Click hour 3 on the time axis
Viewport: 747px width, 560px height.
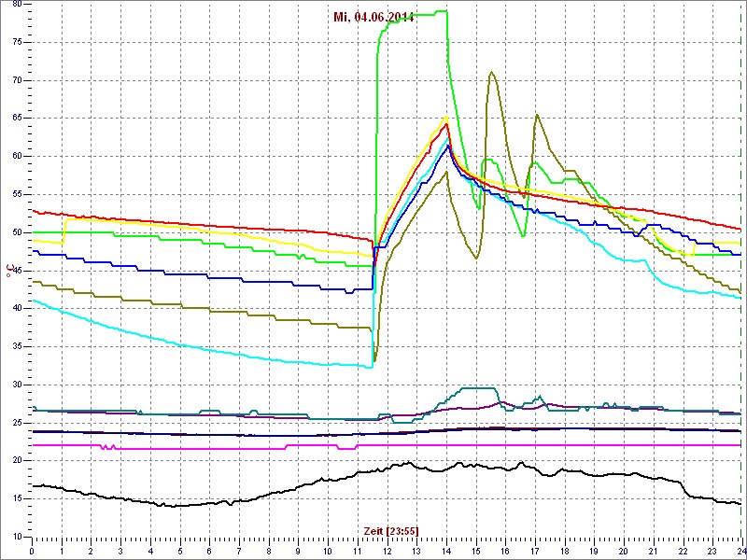tap(120, 551)
